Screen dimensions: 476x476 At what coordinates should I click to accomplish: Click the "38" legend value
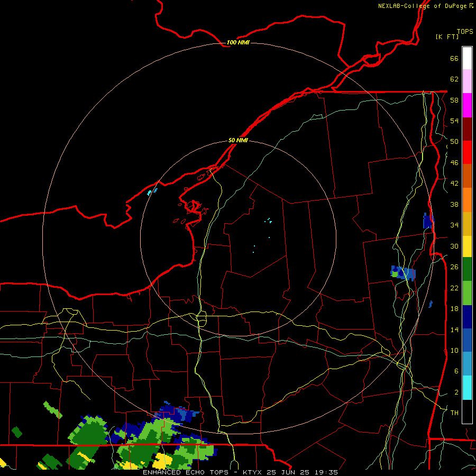pyautogui.click(x=454, y=204)
